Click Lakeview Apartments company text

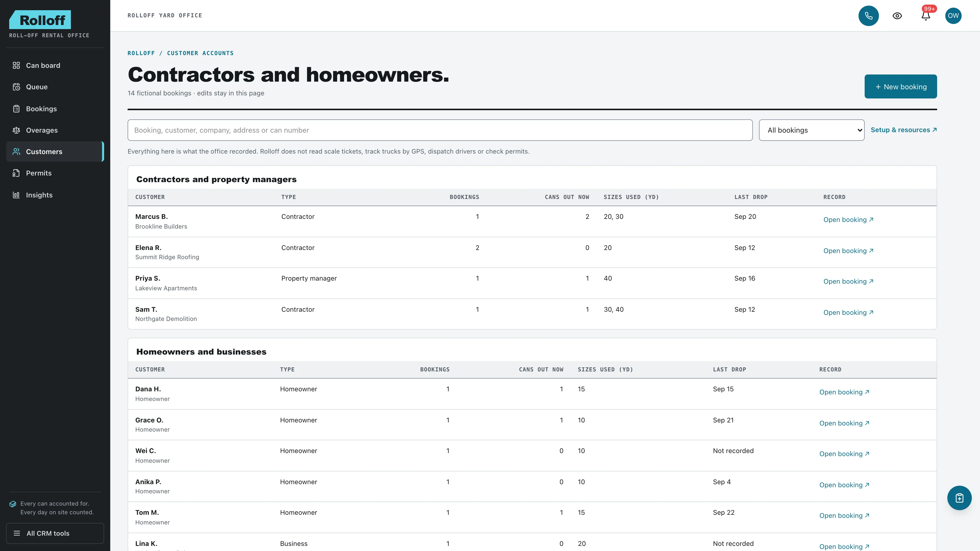[166, 288]
